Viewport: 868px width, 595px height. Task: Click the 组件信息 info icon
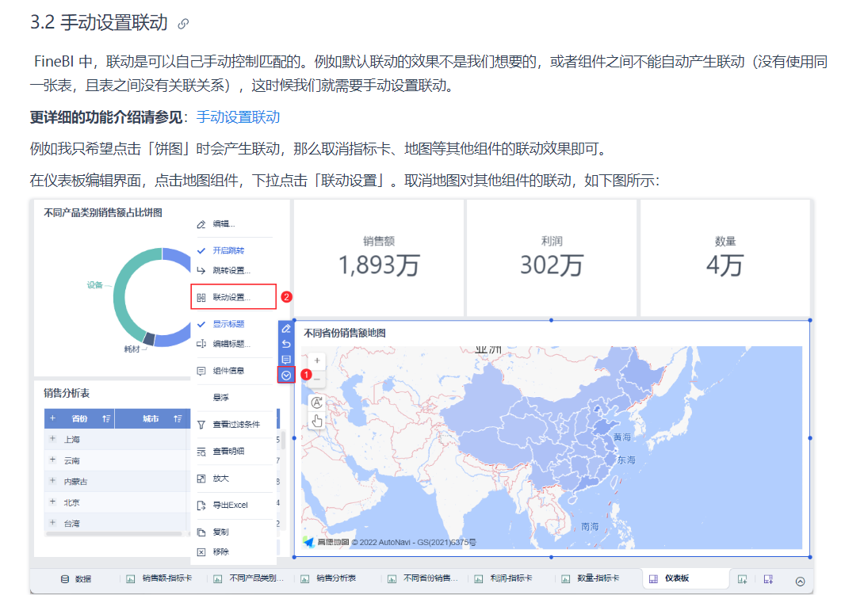[201, 371]
